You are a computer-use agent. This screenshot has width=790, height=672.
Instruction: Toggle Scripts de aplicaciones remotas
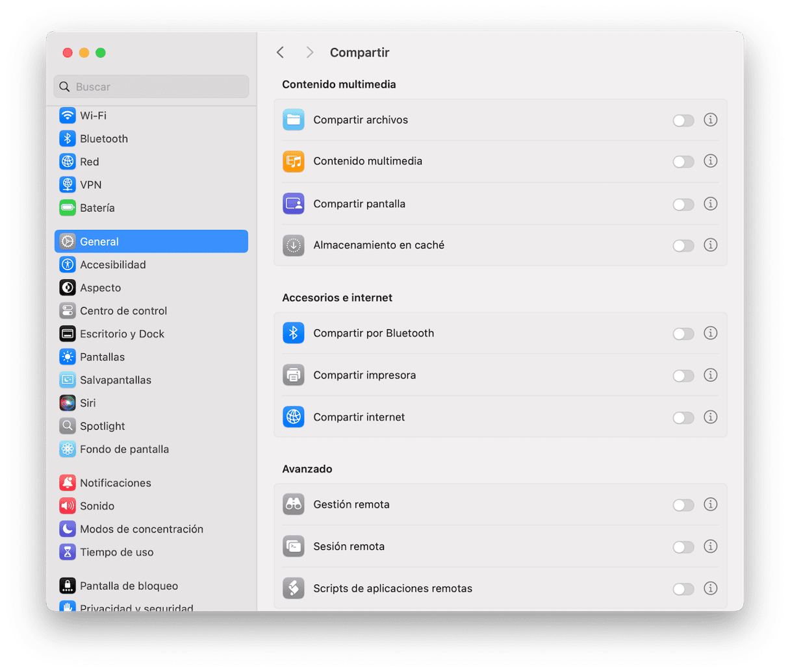[x=683, y=589]
